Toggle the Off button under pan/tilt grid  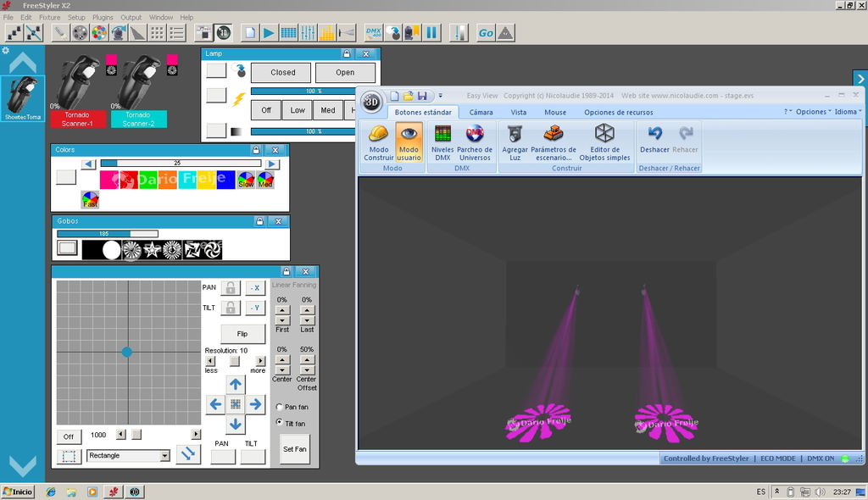69,436
